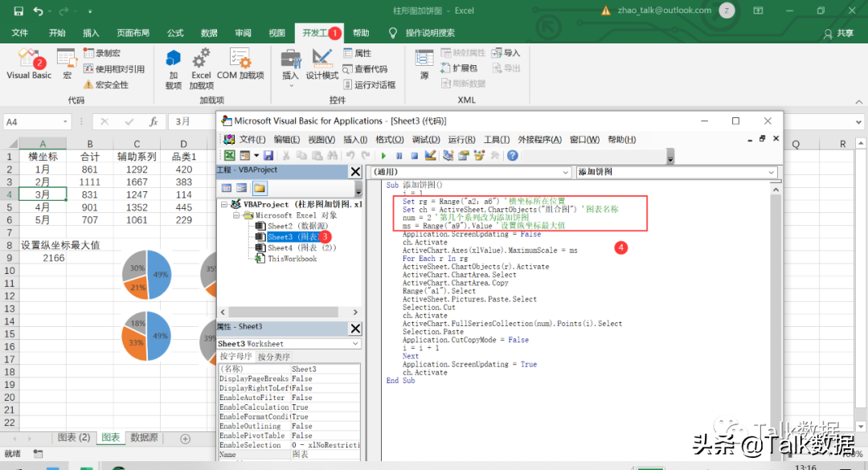Open Excel 加载项 add-ins dialog
The width and height of the screenshot is (868, 470).
click(x=201, y=69)
